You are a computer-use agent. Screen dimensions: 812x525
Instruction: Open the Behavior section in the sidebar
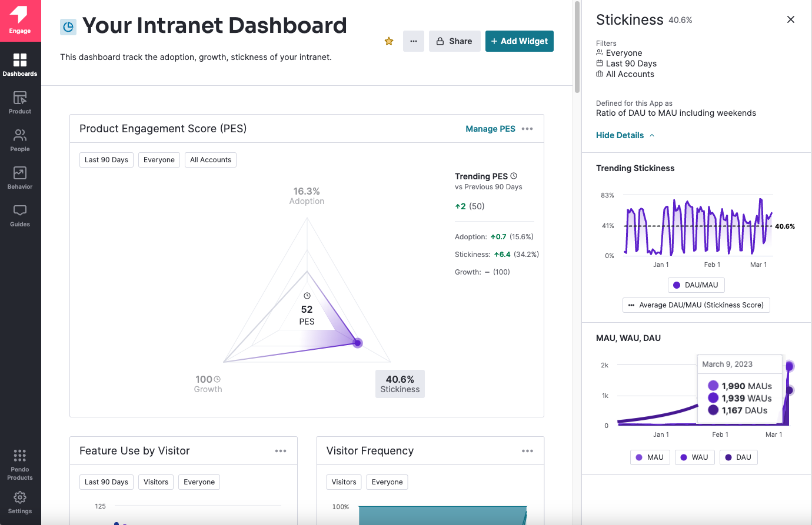(x=20, y=178)
